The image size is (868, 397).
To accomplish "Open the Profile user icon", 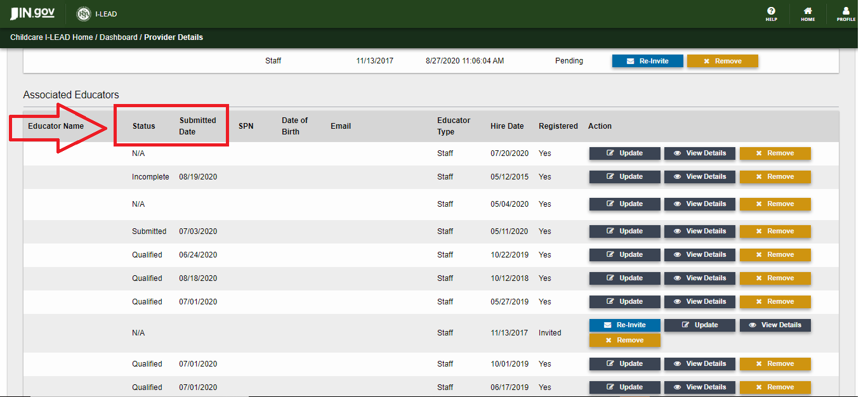I will (846, 14).
